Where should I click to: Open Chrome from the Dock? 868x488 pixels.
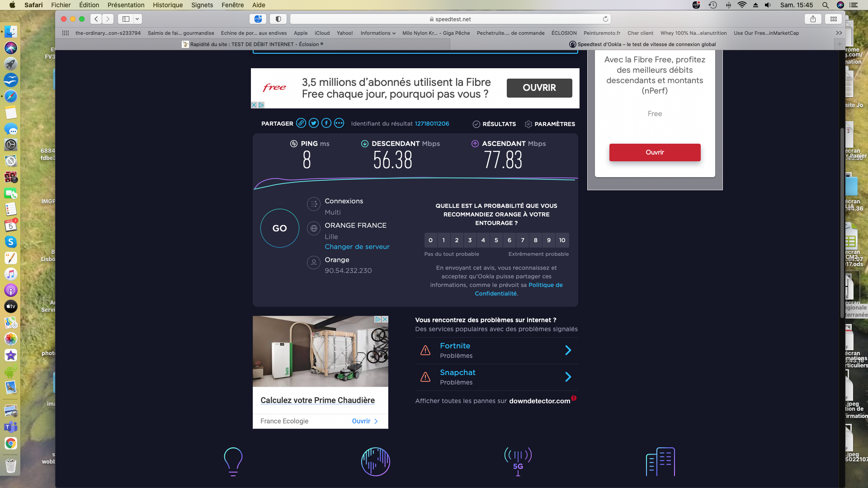[11, 443]
